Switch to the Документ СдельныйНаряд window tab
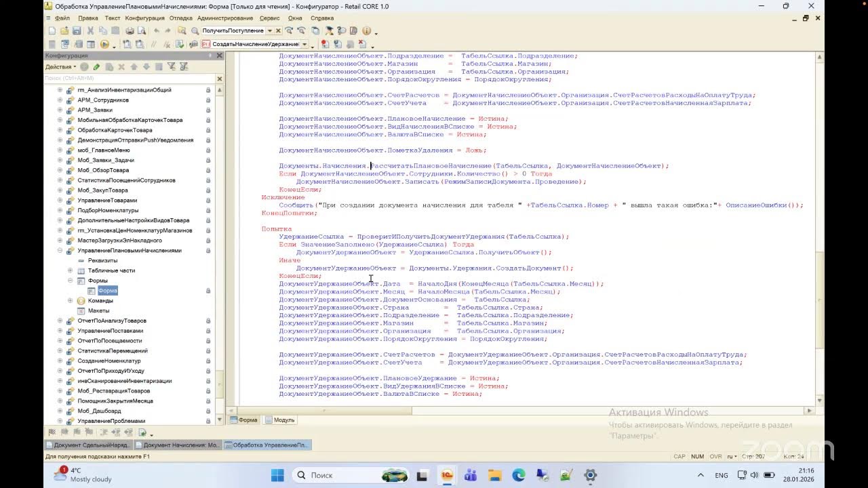Viewport: 868px width, 488px height. [88, 445]
